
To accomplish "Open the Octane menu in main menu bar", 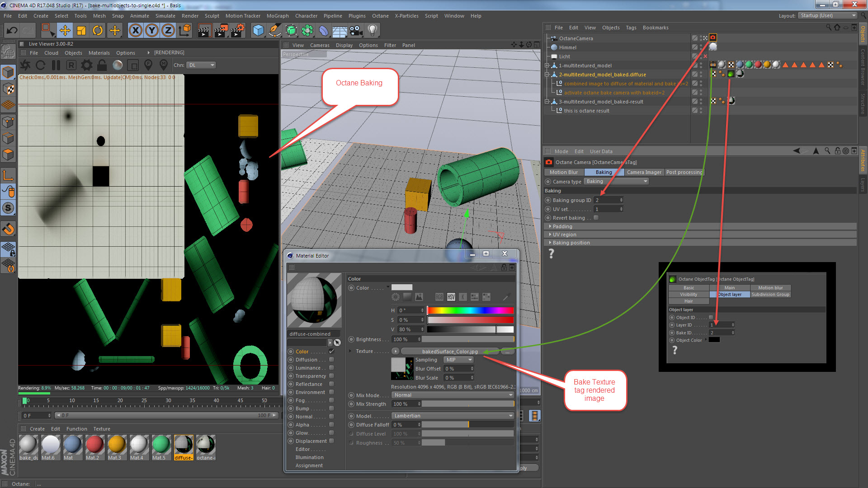I will coord(380,16).
